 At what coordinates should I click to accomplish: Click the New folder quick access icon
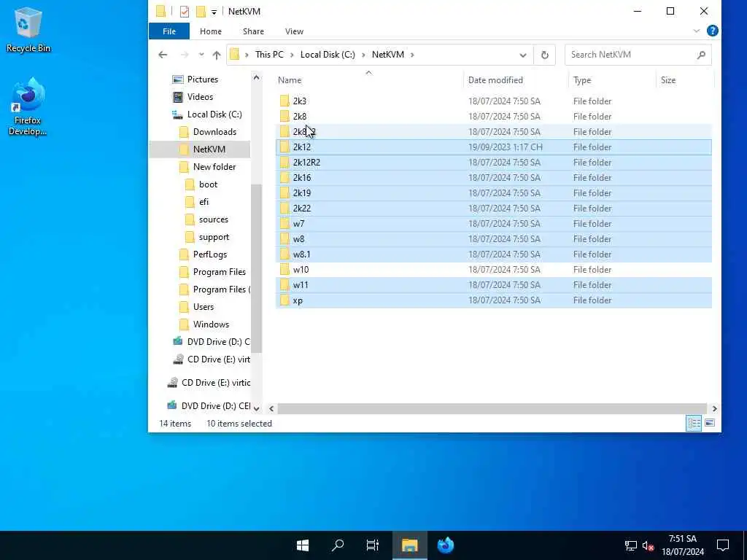point(201,12)
